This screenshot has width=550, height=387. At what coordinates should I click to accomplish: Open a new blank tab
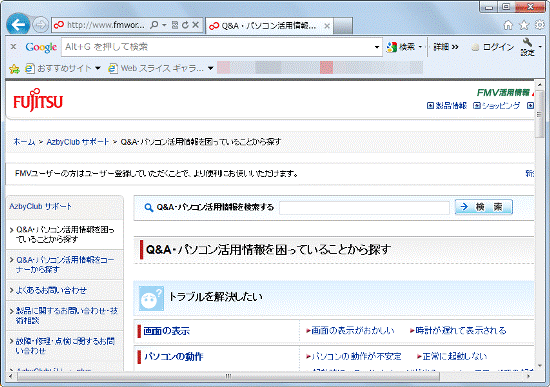coord(343,26)
